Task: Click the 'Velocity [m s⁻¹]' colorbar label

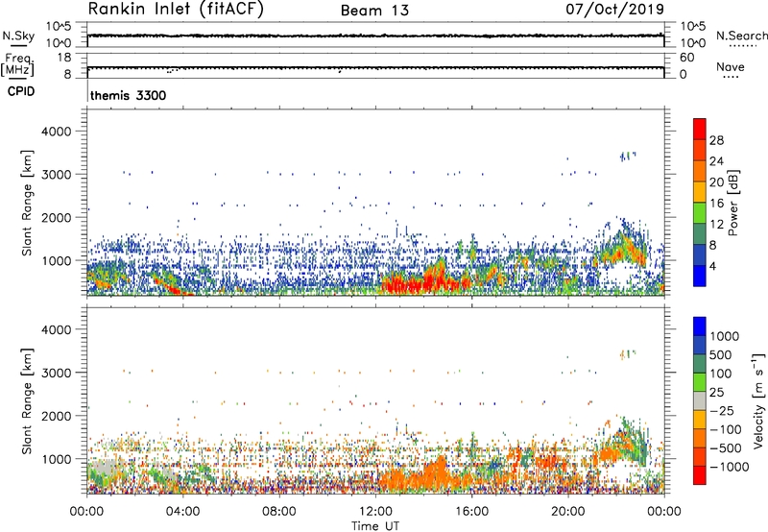Action: (x=758, y=401)
